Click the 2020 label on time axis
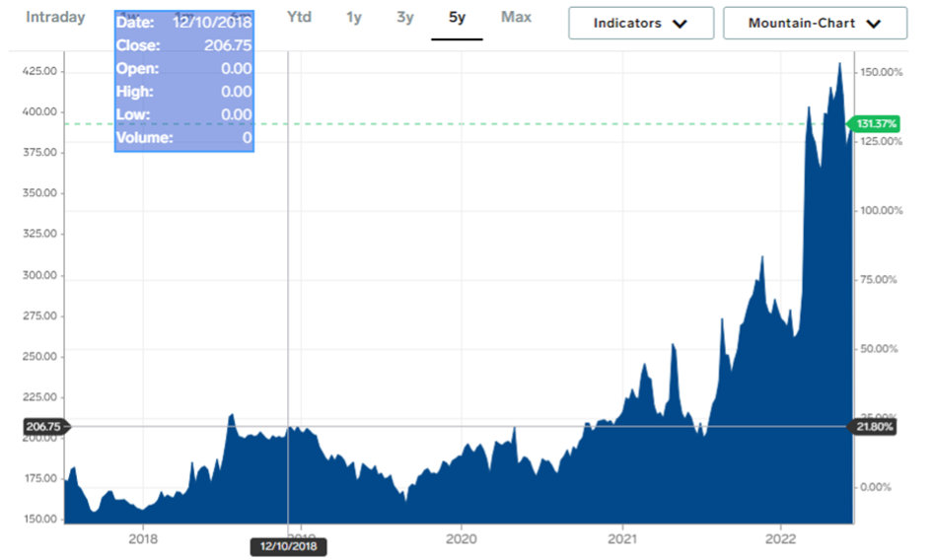This screenshot has height=560, width=934. click(462, 538)
